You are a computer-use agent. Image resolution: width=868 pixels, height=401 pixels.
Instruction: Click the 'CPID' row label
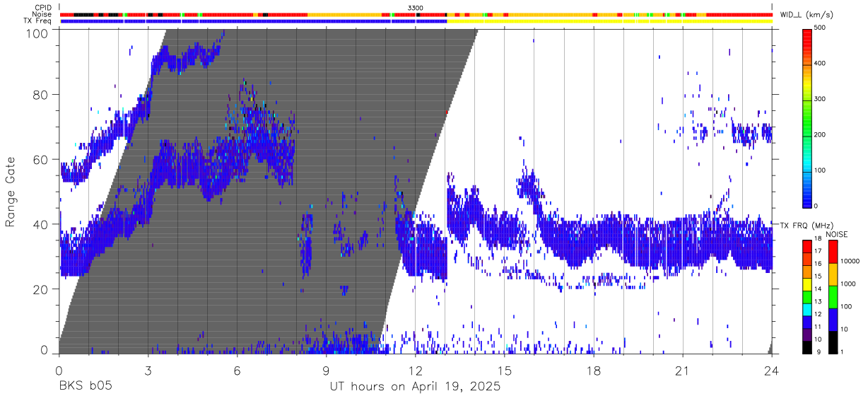pyautogui.click(x=44, y=8)
